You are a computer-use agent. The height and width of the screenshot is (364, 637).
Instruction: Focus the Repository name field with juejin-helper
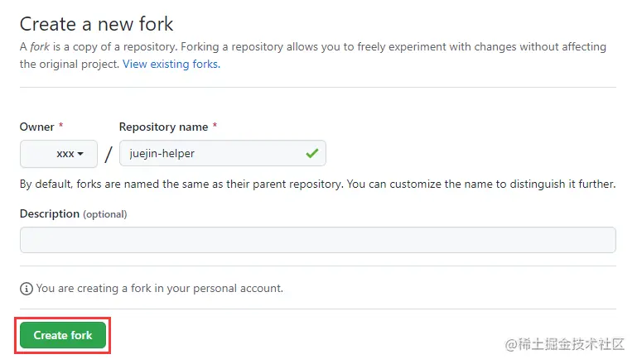tap(211, 153)
